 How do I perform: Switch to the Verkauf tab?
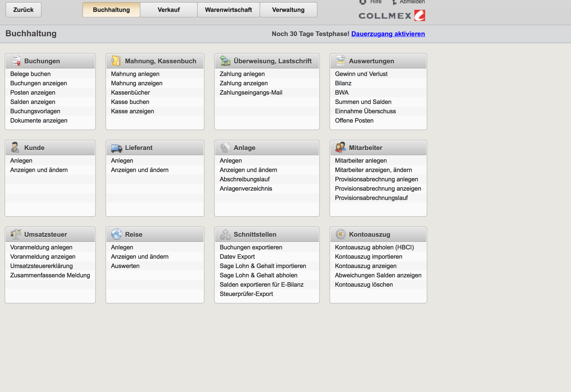168,10
